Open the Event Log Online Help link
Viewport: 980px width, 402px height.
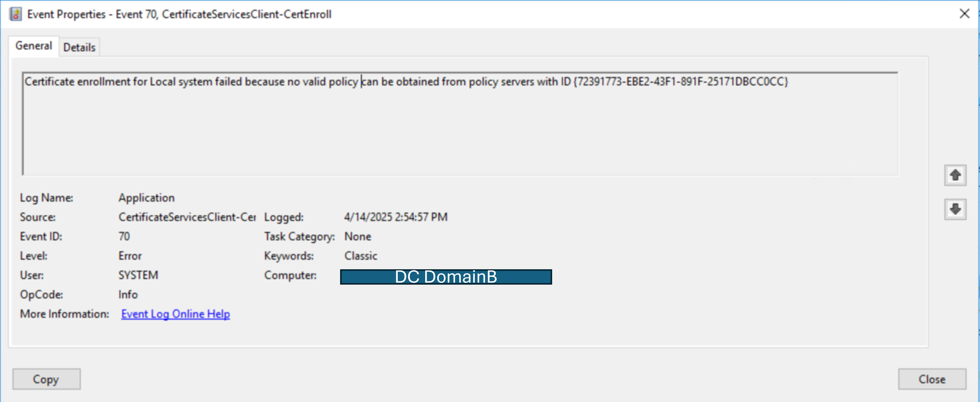(x=175, y=314)
